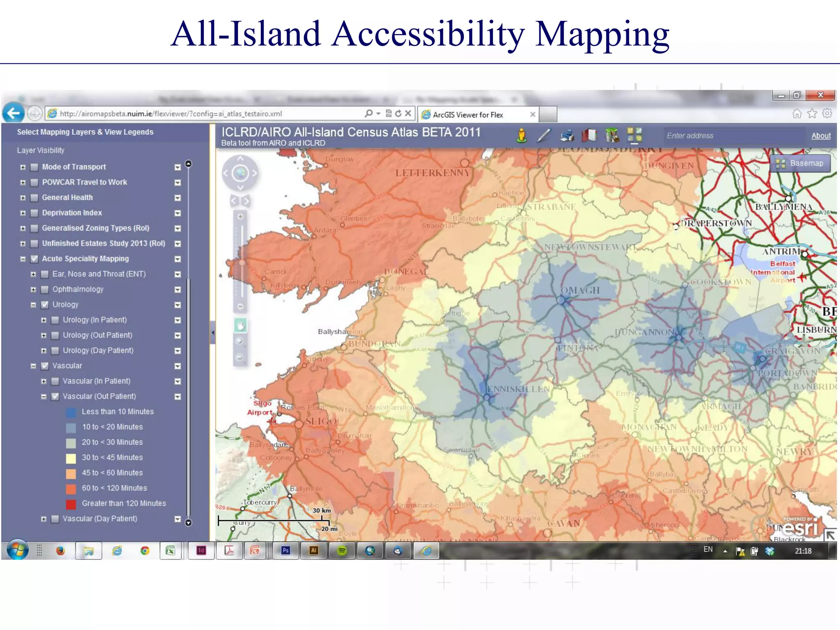The height and width of the screenshot is (630, 840).
Task: Expand the Mode of Transport layer group
Action: click(23, 167)
